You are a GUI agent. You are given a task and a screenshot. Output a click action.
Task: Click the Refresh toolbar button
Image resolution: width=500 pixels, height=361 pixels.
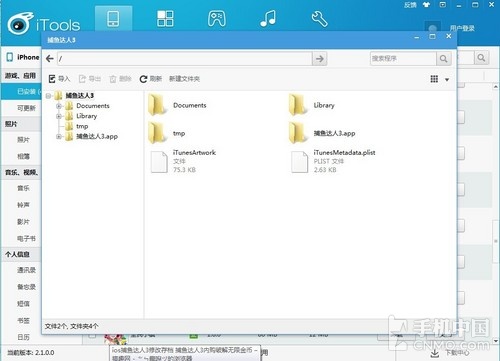(151, 79)
